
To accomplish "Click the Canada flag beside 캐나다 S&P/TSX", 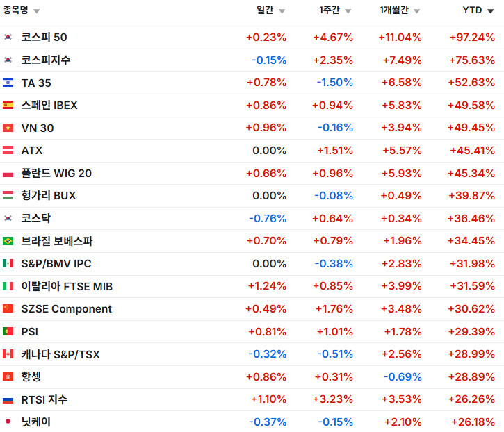I will click(8, 354).
